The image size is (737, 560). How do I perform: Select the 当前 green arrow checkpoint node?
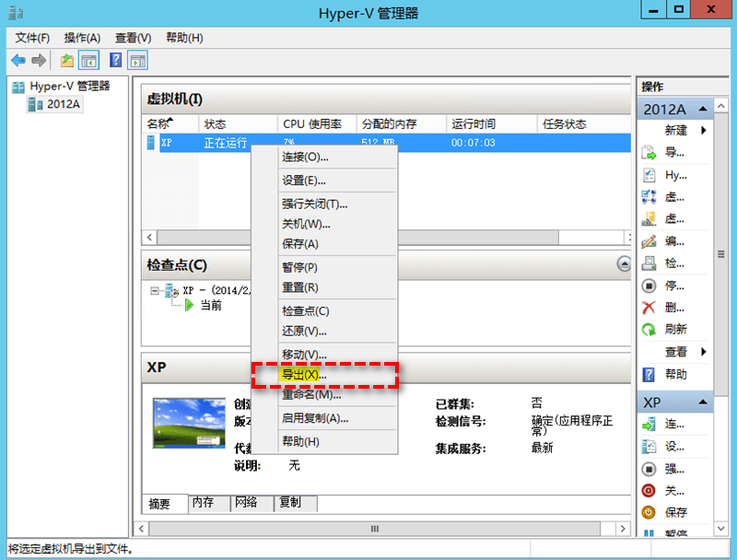coord(190,306)
